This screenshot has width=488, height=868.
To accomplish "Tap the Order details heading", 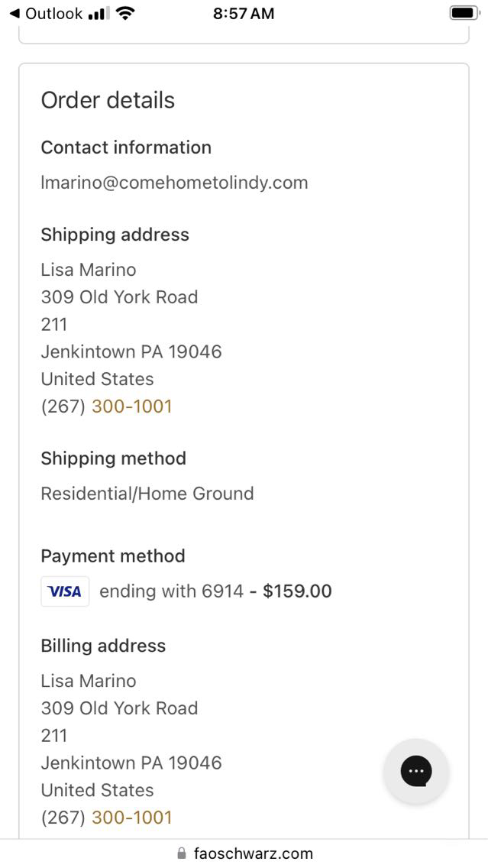I will tap(108, 100).
